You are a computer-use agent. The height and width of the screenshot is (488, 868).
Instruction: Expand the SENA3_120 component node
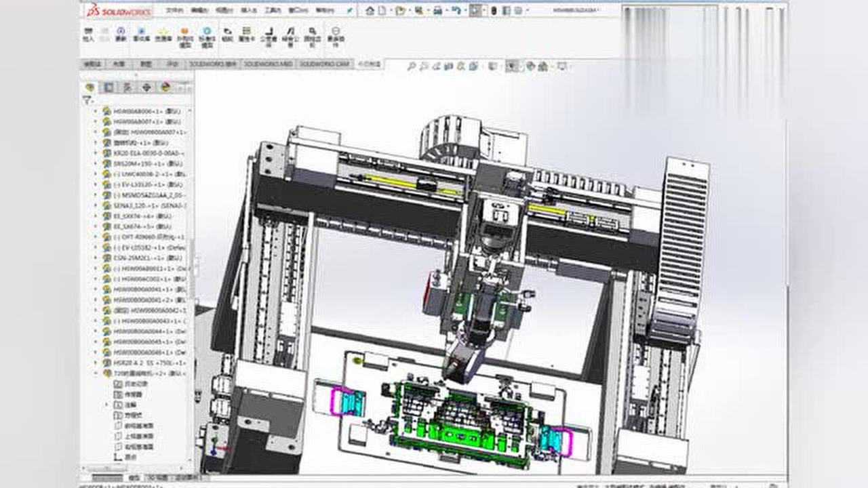point(96,205)
